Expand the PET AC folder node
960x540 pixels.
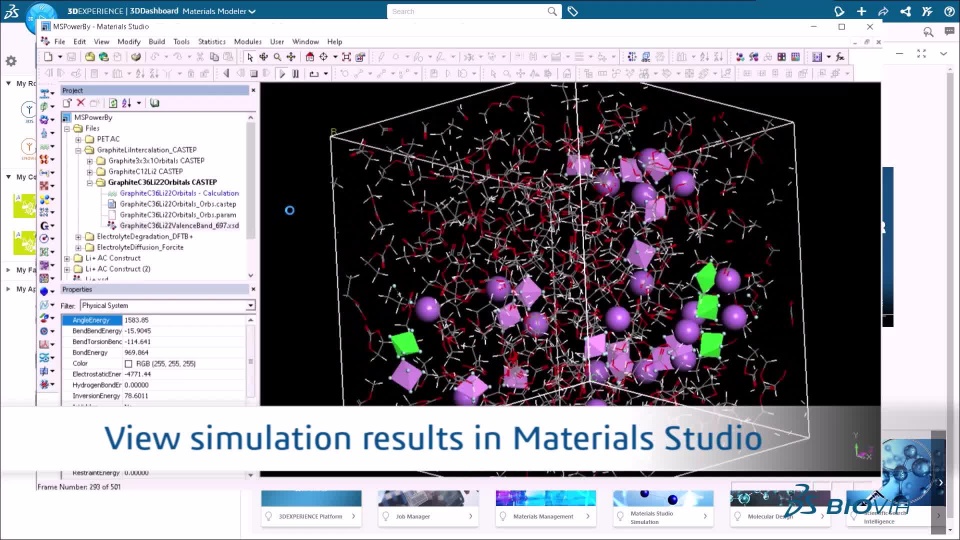pos(78,140)
